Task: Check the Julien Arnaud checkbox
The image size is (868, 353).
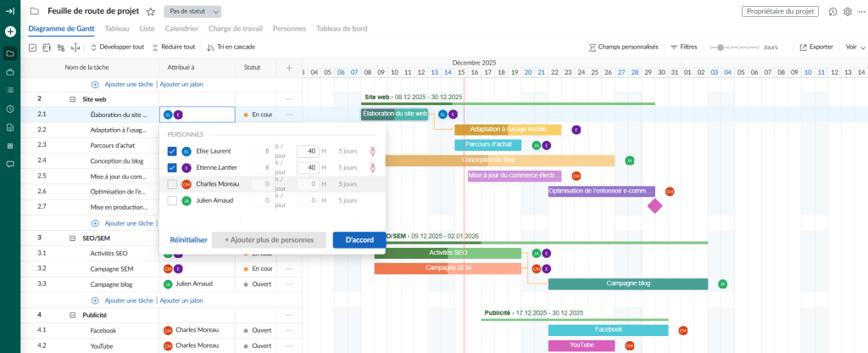Action: pyautogui.click(x=172, y=200)
